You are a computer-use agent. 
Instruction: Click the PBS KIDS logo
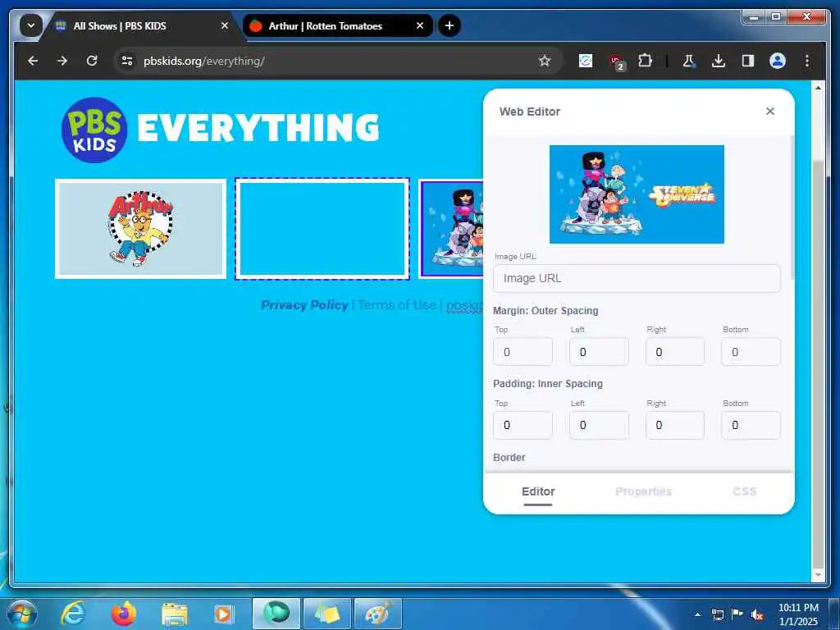(94, 130)
